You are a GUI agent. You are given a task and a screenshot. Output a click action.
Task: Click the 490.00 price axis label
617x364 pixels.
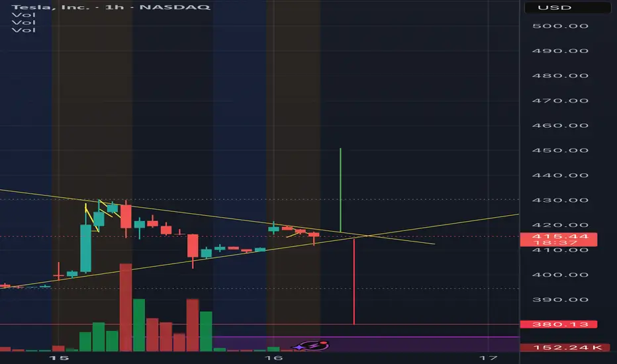(x=560, y=51)
